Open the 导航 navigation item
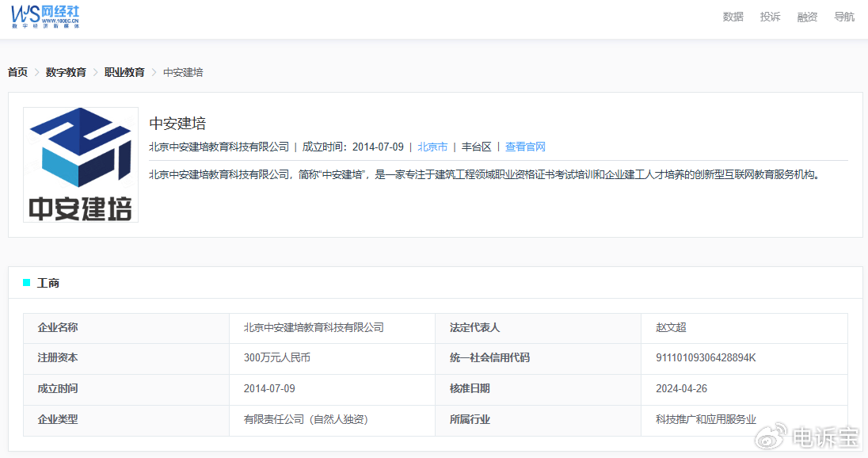 pyautogui.click(x=844, y=17)
